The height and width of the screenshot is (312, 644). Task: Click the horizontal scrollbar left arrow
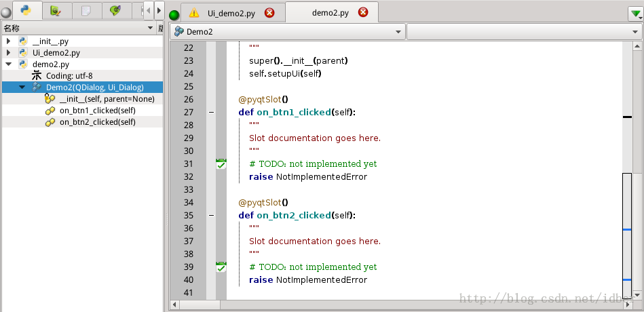click(174, 305)
